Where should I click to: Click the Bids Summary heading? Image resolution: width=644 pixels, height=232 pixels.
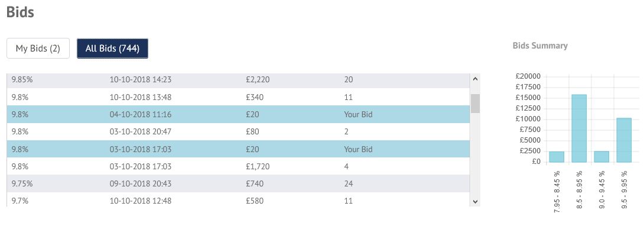point(540,46)
